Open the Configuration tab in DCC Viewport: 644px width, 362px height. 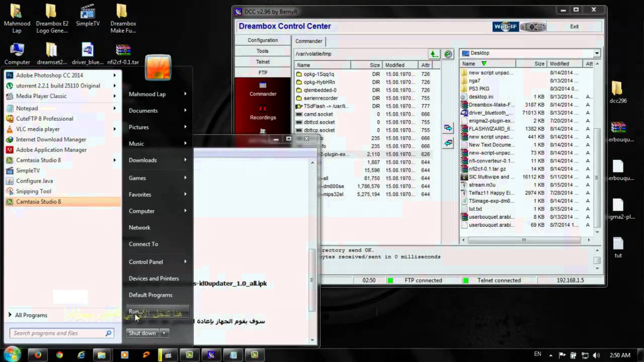click(263, 40)
